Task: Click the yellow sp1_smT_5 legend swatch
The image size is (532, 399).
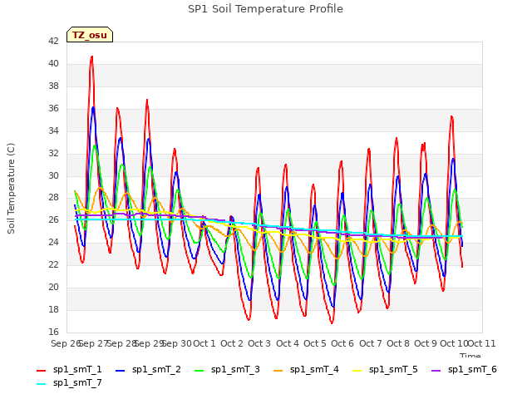Action: pos(357,371)
